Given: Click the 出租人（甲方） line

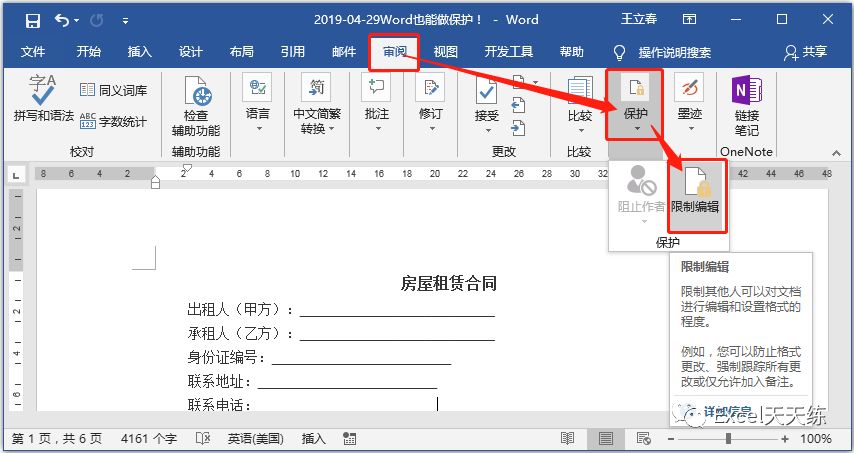Looking at the screenshot, I should tap(341, 310).
